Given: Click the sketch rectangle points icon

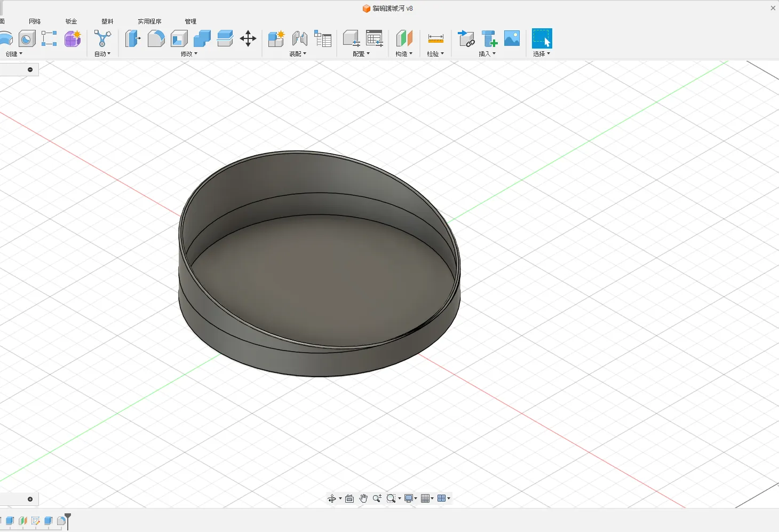Looking at the screenshot, I should [x=49, y=38].
